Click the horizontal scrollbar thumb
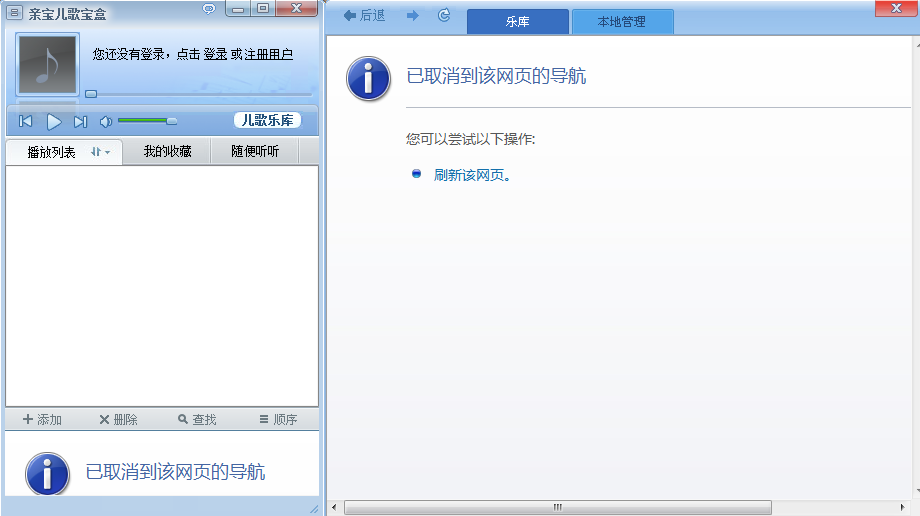This screenshot has width=920, height=516. (557, 507)
